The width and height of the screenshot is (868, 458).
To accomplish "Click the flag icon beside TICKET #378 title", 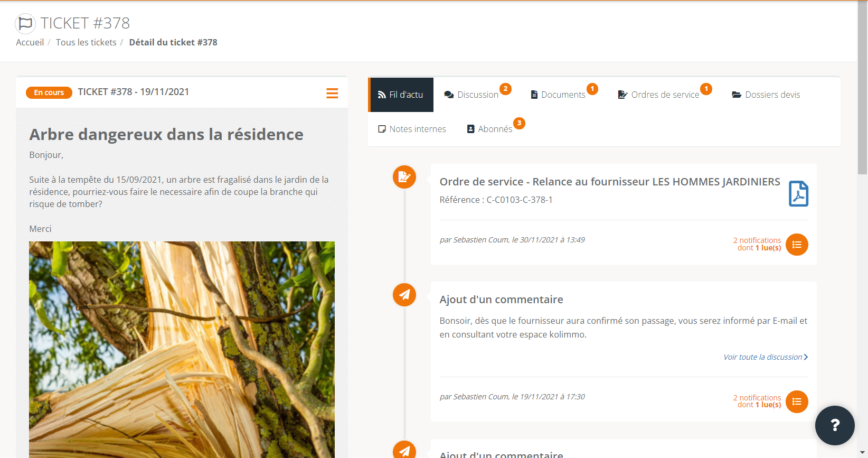I will (25, 23).
